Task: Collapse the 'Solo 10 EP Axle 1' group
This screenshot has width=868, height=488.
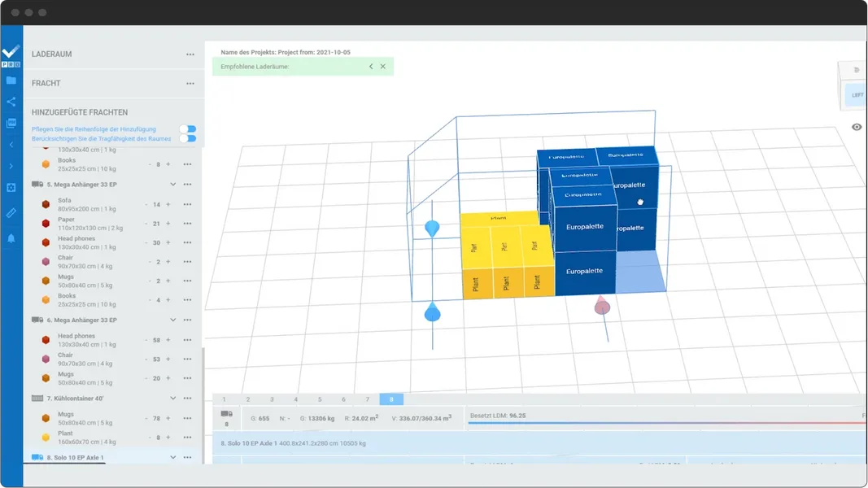Action: click(172, 457)
